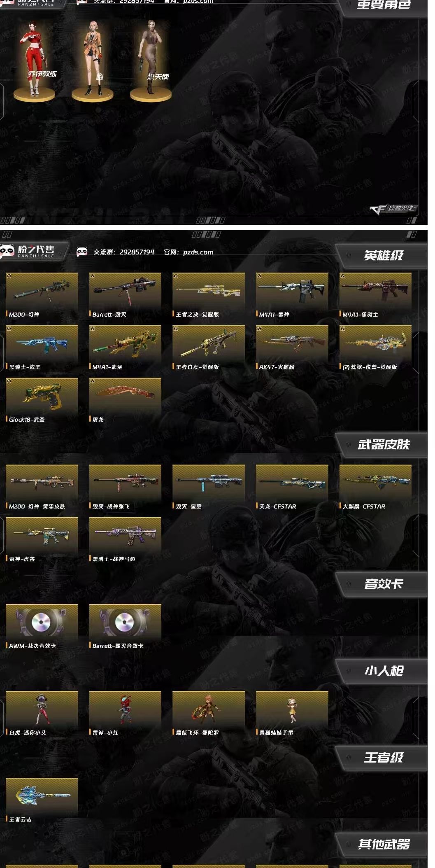Open the 武器皮肤 section tab

coord(383,445)
